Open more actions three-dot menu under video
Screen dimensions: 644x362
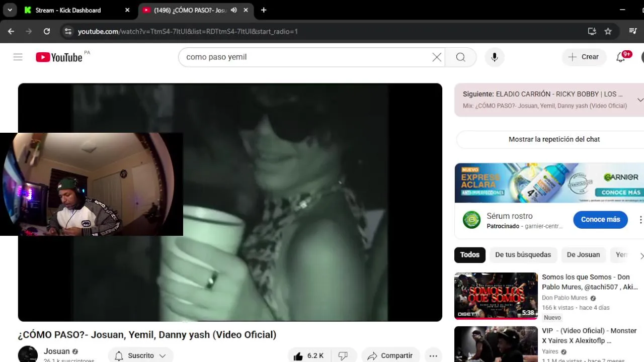tap(433, 355)
